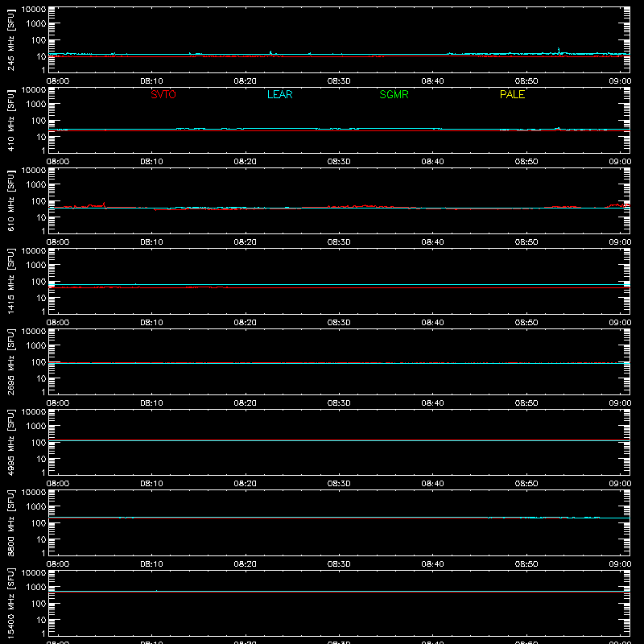Select the 8800 MHz [SFU] axis label

tap(10, 522)
